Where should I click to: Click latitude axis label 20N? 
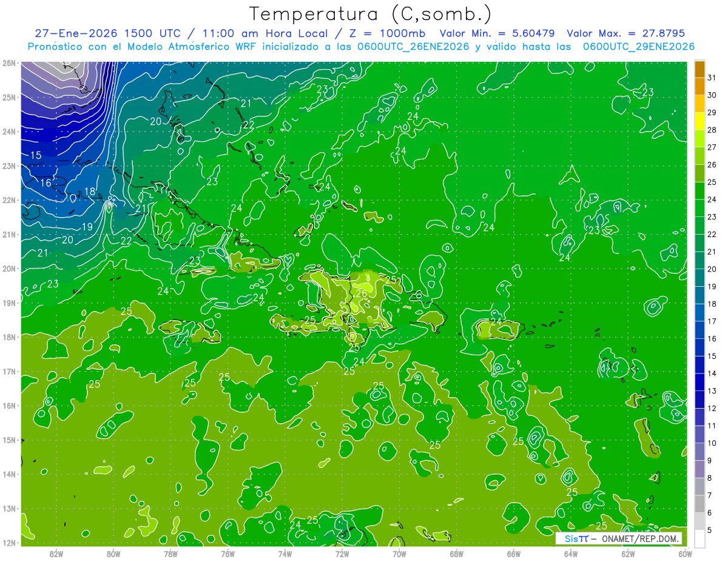pyautogui.click(x=8, y=269)
